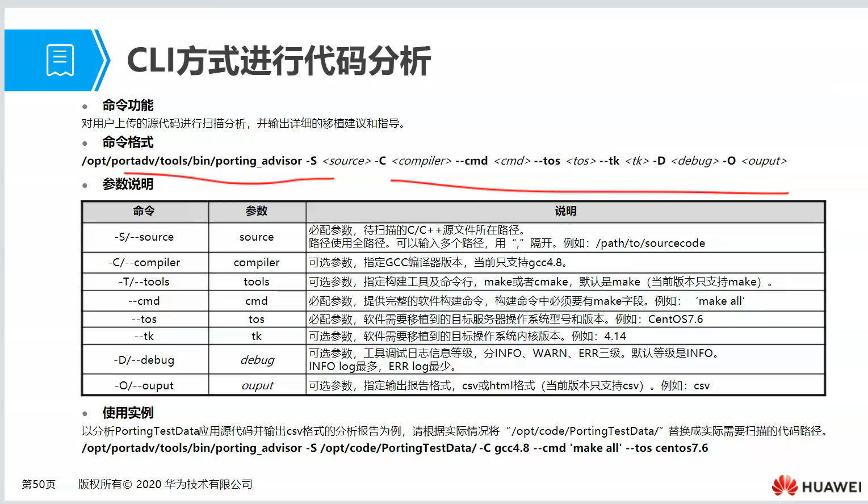Click the '--tk' command cell
The height and width of the screenshot is (504, 868).
pos(144,337)
